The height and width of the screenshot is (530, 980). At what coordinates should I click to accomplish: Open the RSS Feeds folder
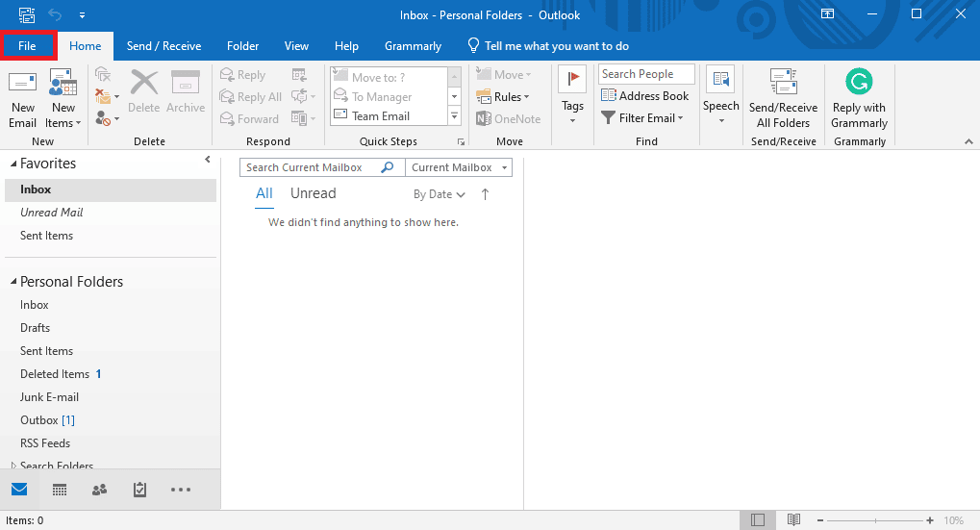(x=45, y=443)
